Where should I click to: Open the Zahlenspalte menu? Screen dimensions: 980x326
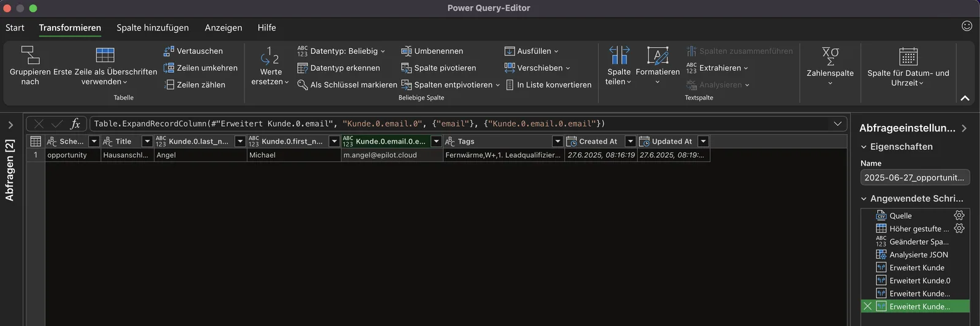pos(830,66)
